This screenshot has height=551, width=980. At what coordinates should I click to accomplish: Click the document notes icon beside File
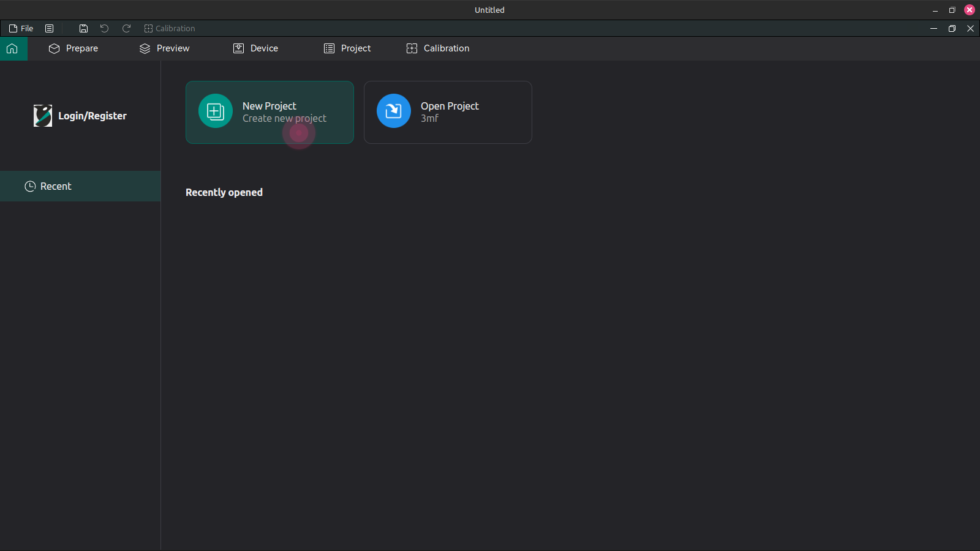[x=50, y=28]
